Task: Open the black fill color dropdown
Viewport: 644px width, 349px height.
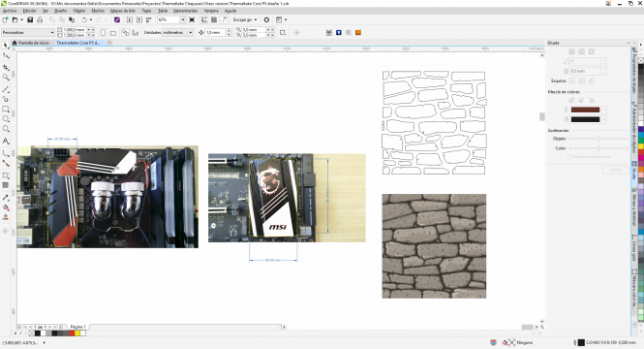Action: pyautogui.click(x=603, y=119)
